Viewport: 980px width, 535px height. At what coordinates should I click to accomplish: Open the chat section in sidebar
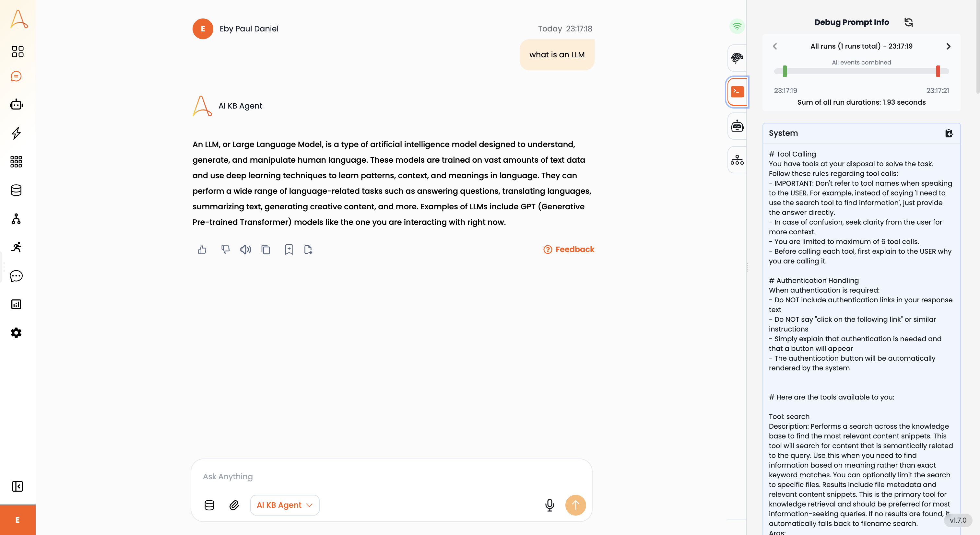pos(16,76)
